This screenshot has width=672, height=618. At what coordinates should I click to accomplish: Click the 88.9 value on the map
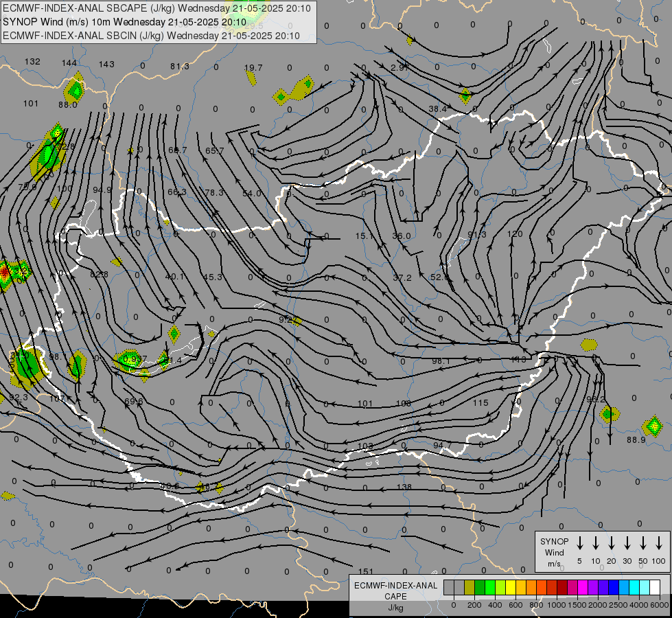coord(636,439)
